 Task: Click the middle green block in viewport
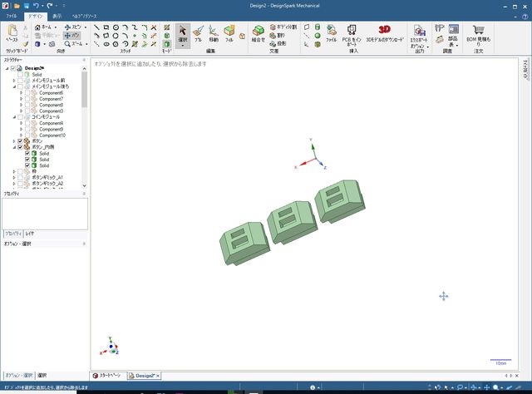pyautogui.click(x=292, y=222)
